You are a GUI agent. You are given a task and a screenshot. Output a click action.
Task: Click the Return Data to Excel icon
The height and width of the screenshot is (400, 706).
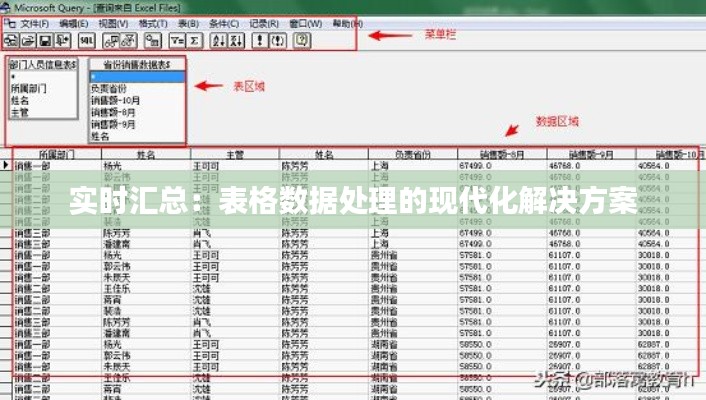62,41
